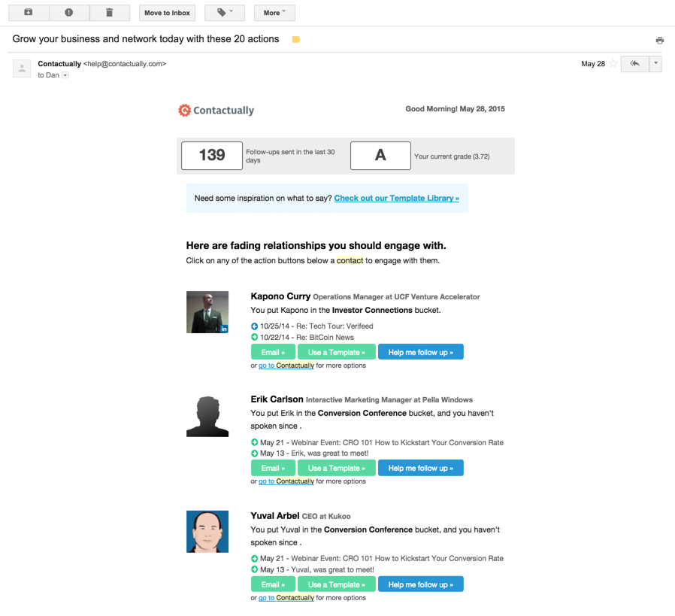The height and width of the screenshot is (616, 675).
Task: Click Use a Template for Yuval Arbel
Action: (337, 584)
